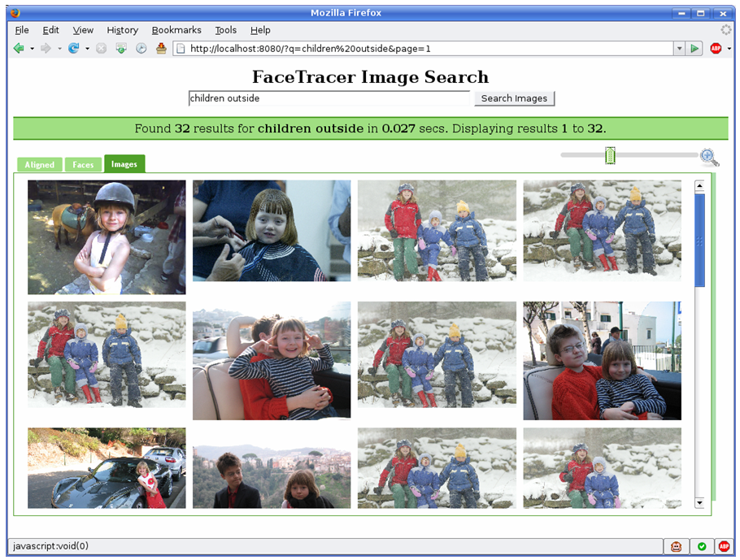The image size is (740, 560).
Task: Click the green Go arrow
Action: (x=694, y=49)
